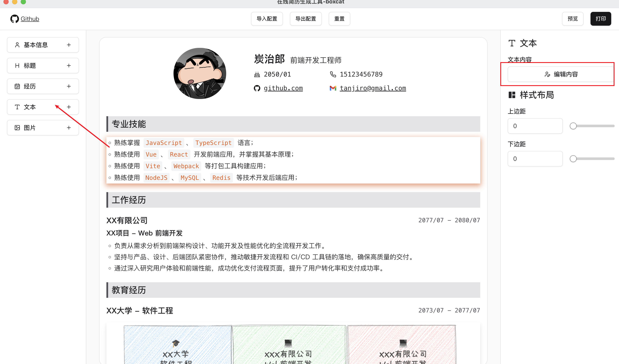Screen dimensions: 619x364
Task: Click the birthday cake icon
Action: coord(257,74)
